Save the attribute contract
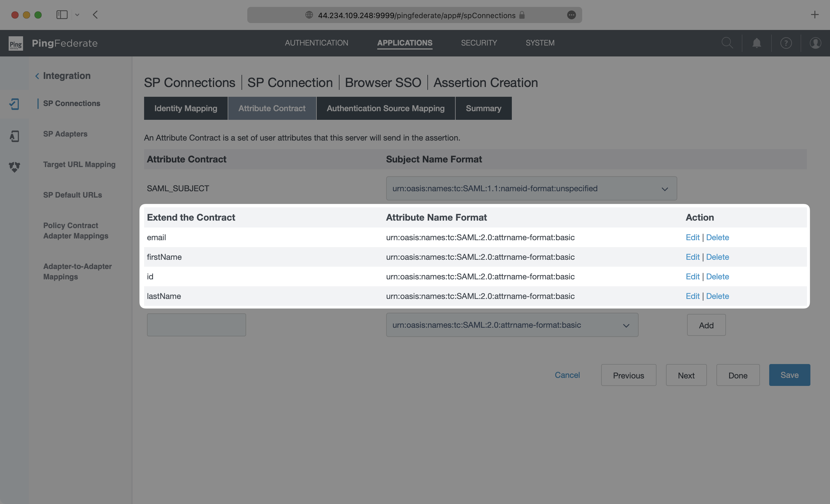Viewport: 830px width, 504px height. pos(789,375)
